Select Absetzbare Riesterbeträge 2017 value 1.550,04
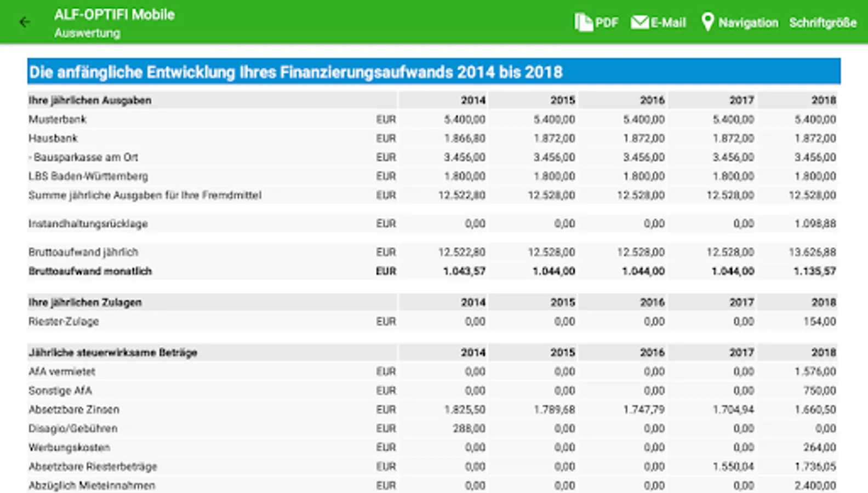The height and width of the screenshot is (493, 868). point(734,467)
